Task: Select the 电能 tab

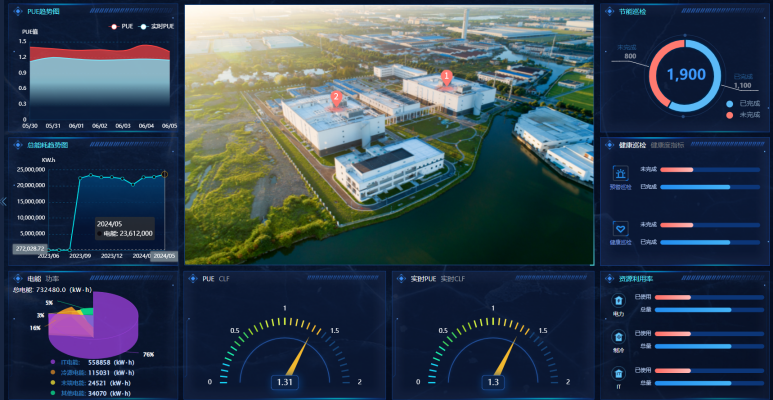Action: pyautogui.click(x=34, y=279)
